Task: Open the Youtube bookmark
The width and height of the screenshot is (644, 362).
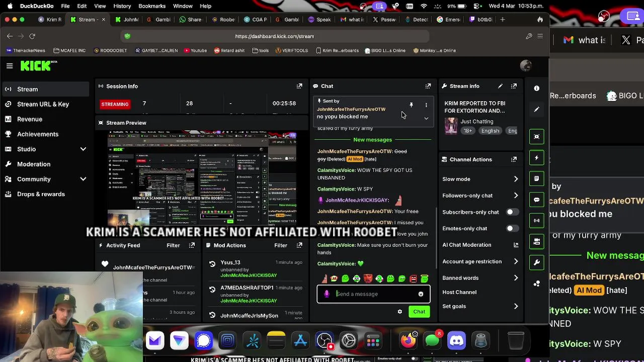Action: [x=195, y=50]
